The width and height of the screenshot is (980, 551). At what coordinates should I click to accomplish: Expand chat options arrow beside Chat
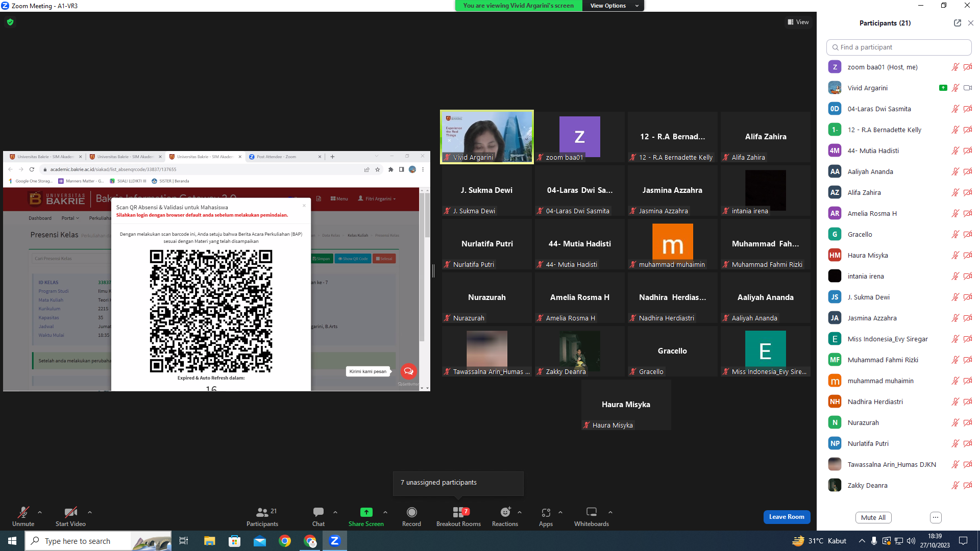coord(335,512)
